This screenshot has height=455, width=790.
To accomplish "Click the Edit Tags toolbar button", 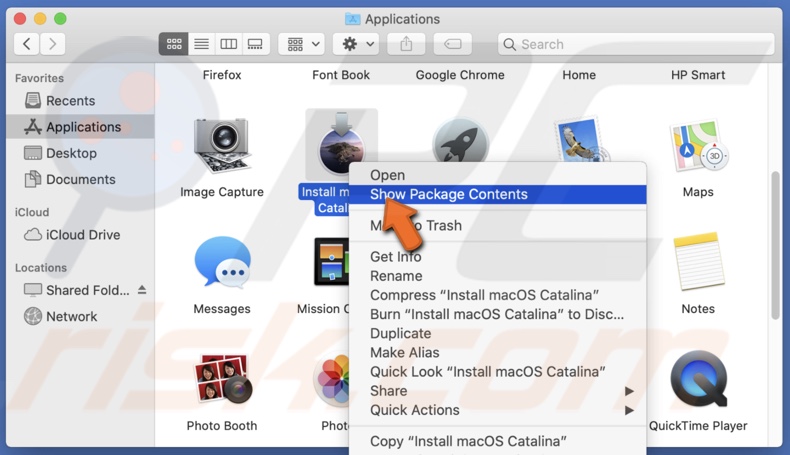I will point(452,44).
